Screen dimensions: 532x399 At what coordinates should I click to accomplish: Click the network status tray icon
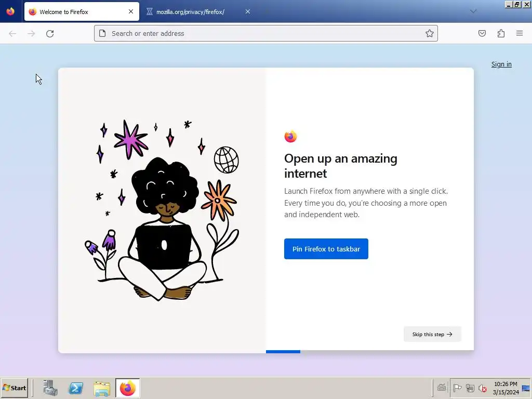[470, 388]
